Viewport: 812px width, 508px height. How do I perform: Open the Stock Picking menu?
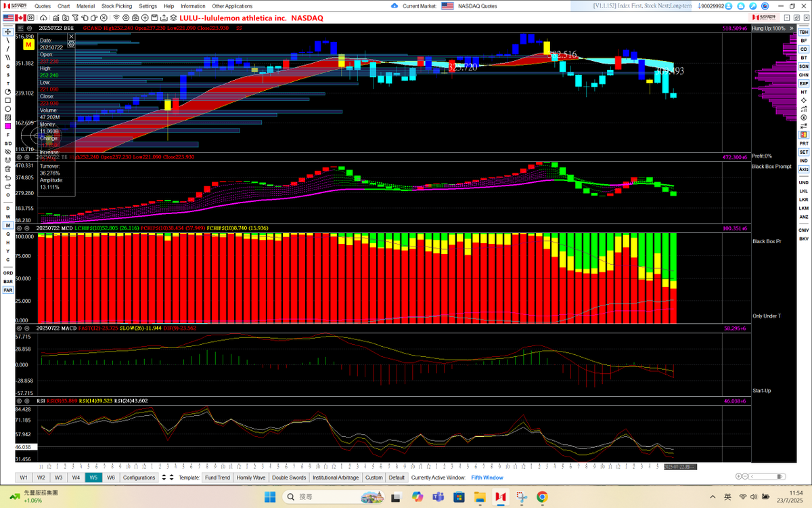pyautogui.click(x=116, y=6)
